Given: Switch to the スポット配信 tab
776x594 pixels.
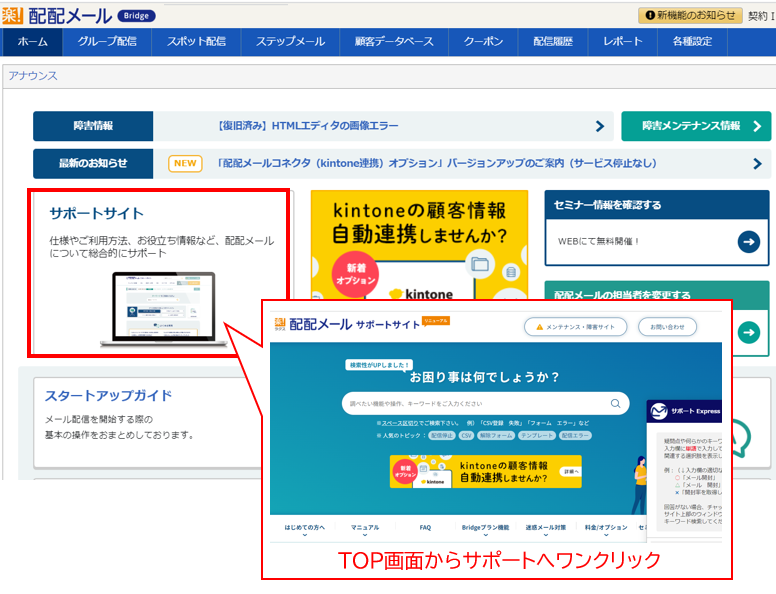Looking at the screenshot, I should point(196,42).
